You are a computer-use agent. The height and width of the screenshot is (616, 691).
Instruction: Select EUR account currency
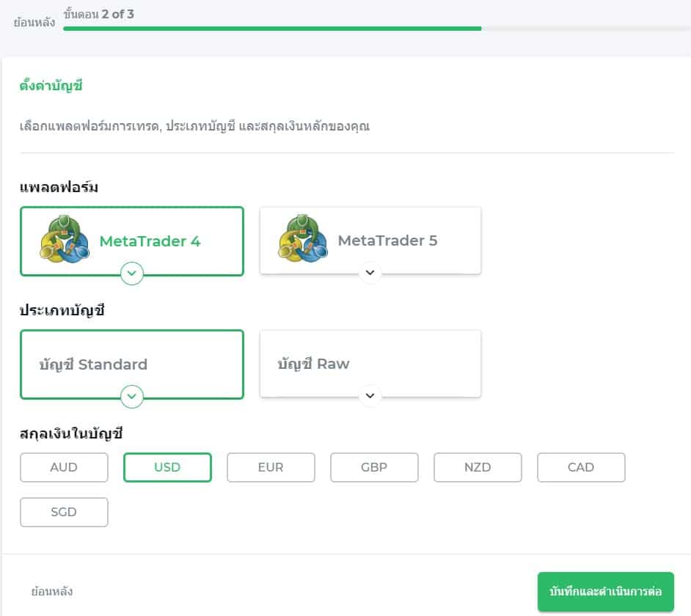pos(271,467)
